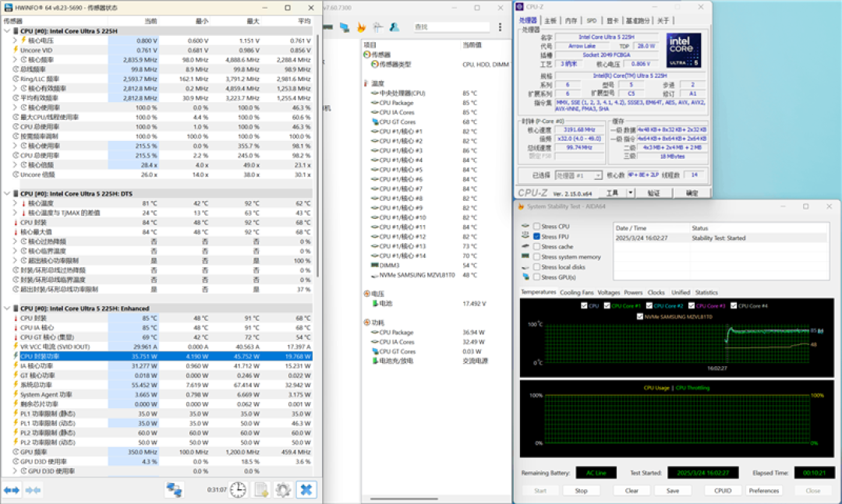Expand 核心电压 row in HWiNFO
The height and width of the screenshot is (504, 842).
click(x=15, y=41)
